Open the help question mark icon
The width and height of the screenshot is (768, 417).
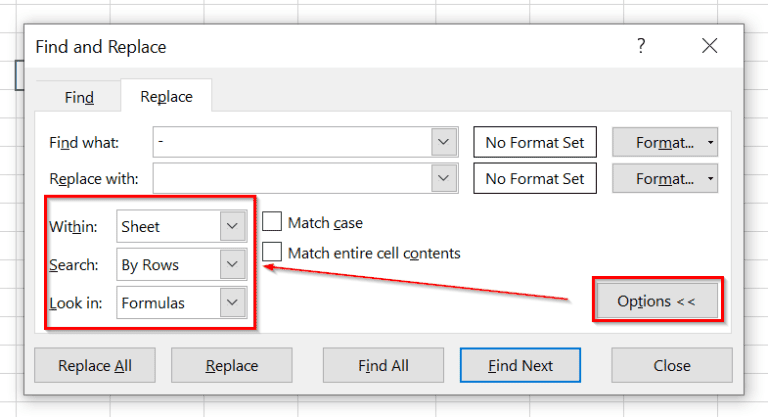click(641, 46)
